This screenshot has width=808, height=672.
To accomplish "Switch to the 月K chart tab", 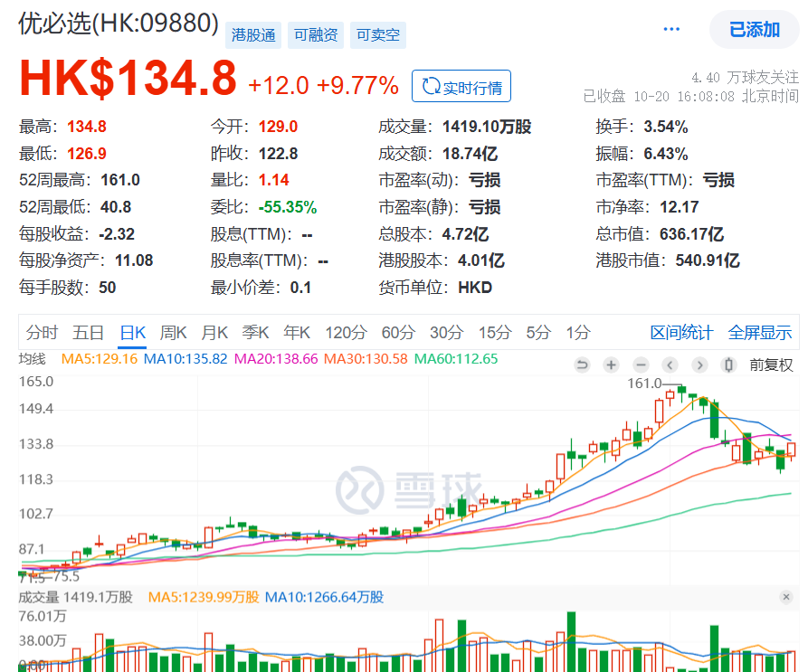I will 214,333.
